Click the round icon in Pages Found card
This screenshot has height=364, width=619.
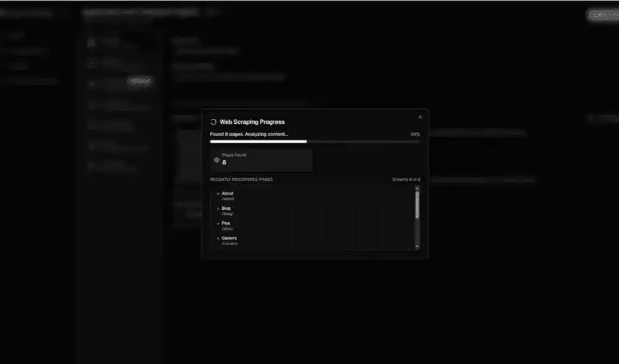[217, 160]
